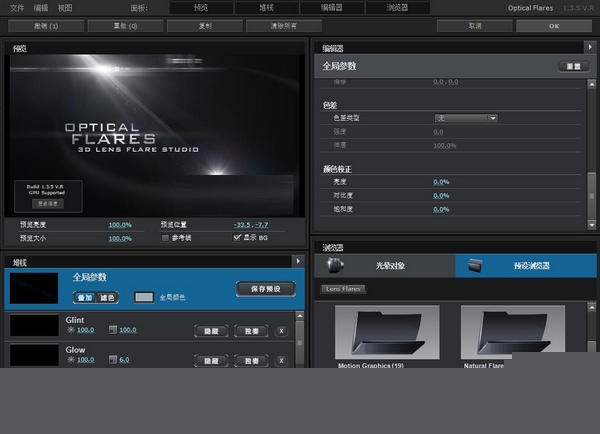
Task: Click the lens object icon in browser
Action: (338, 266)
